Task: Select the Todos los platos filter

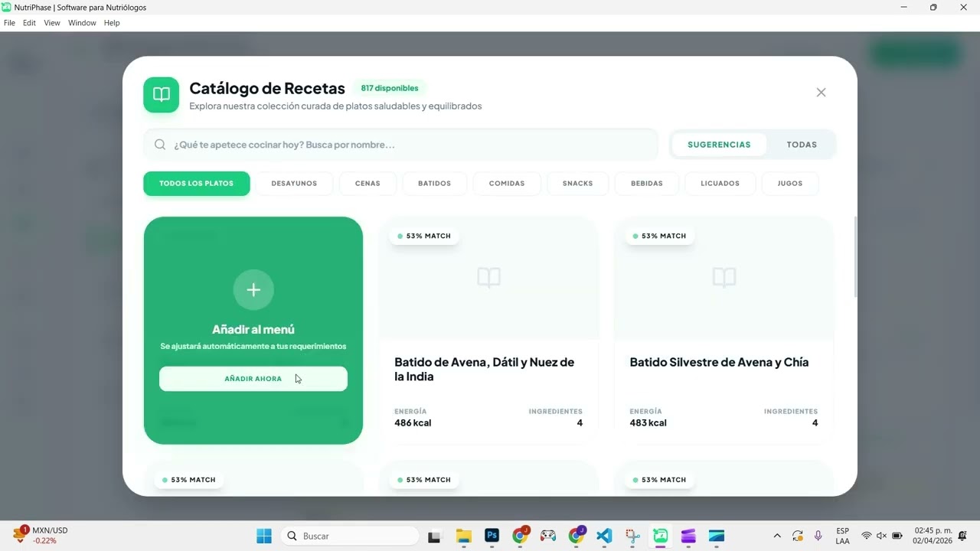Action: pos(197,184)
